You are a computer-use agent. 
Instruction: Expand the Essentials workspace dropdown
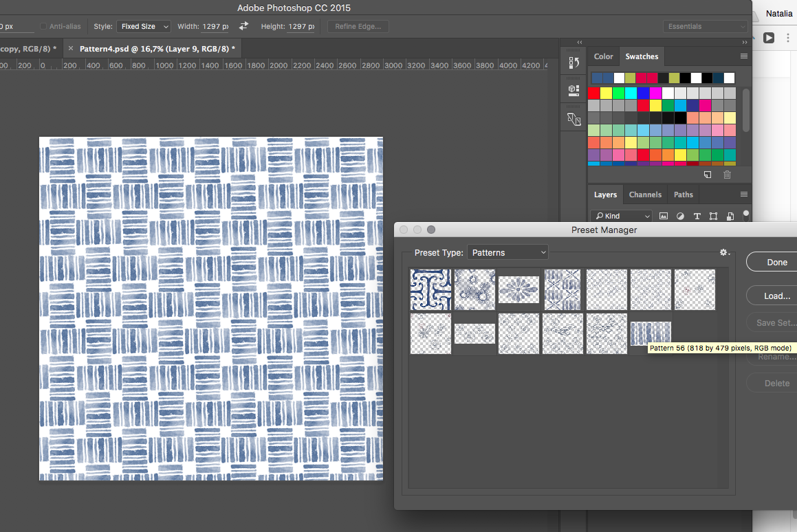(x=706, y=26)
